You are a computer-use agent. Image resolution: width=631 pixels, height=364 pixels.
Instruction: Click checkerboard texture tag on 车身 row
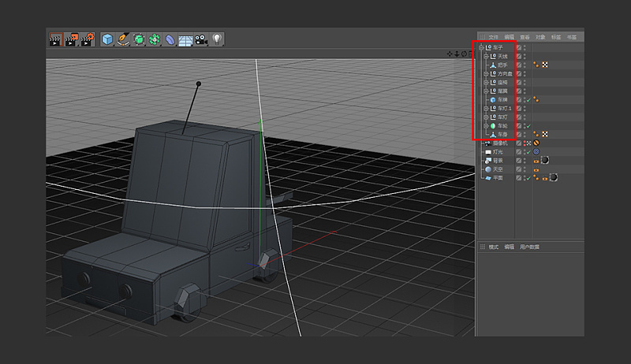[545, 134]
